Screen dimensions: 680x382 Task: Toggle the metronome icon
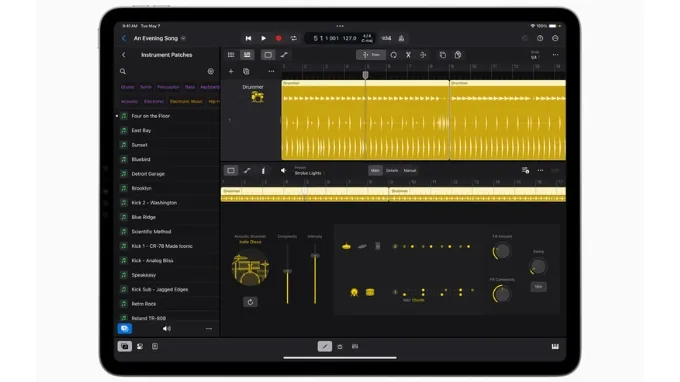pyautogui.click(x=401, y=38)
